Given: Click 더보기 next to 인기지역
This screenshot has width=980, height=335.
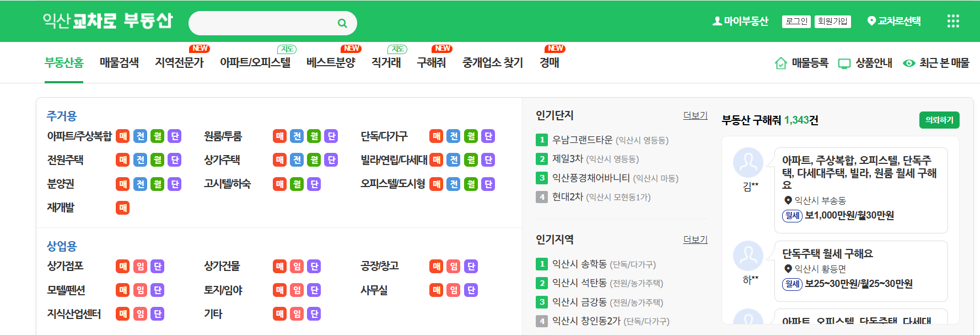Looking at the screenshot, I should pos(695,240).
